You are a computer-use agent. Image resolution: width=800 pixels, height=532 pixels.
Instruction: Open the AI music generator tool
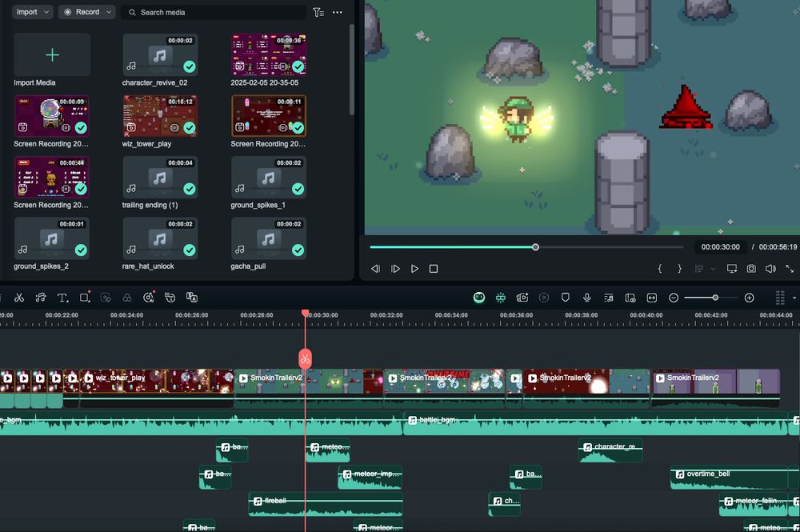click(149, 298)
